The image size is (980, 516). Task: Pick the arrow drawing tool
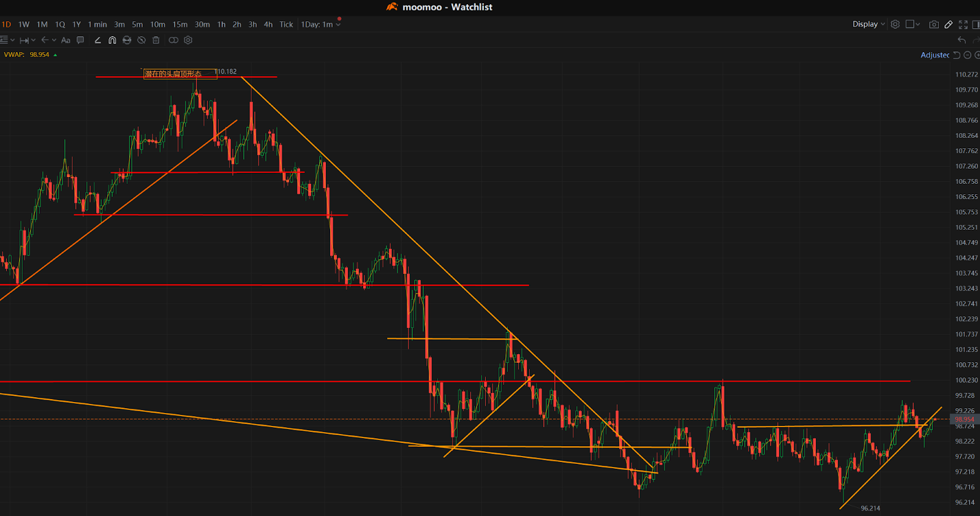45,40
